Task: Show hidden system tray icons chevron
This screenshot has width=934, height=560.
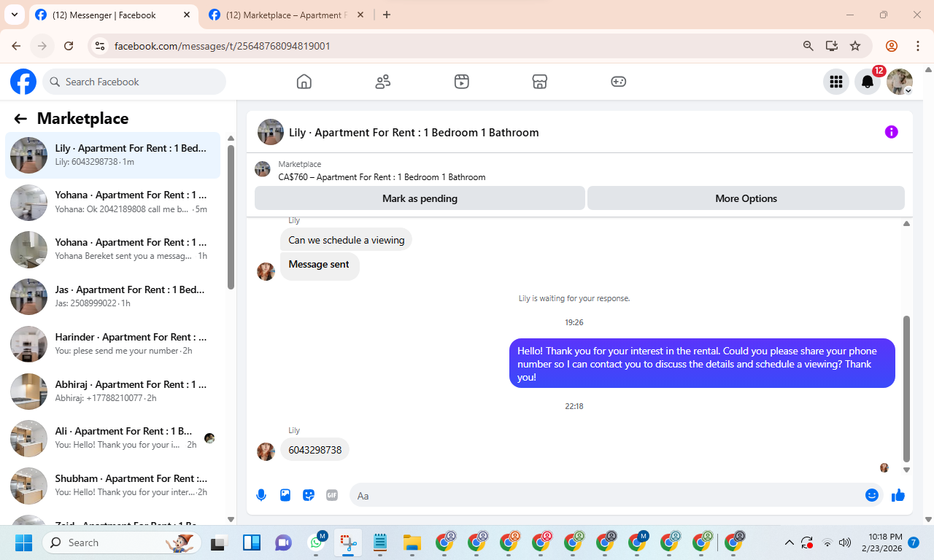Action: pyautogui.click(x=789, y=542)
